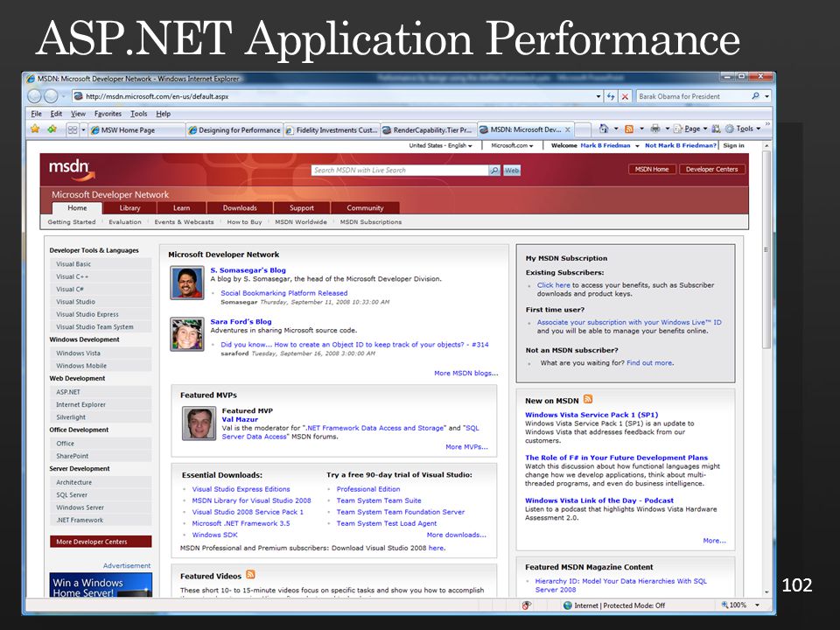Click the Add to Favorites star-plus icon
The height and width of the screenshot is (630, 840).
(52, 129)
